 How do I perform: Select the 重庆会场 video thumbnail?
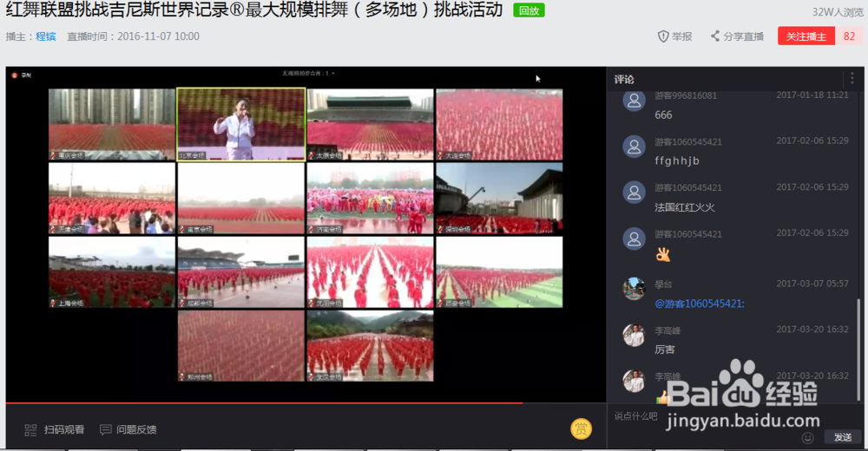112,125
